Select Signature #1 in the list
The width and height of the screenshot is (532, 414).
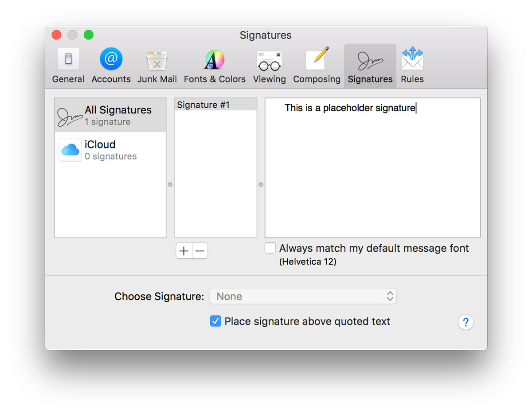click(x=215, y=105)
